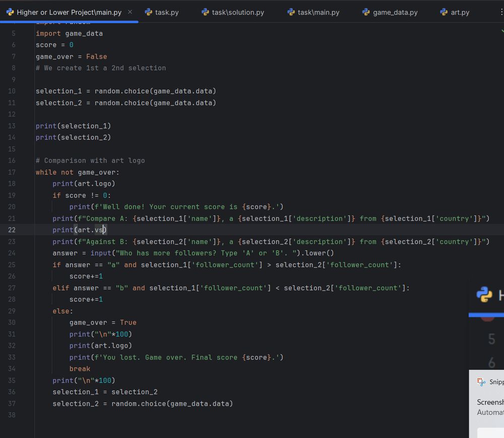The height and width of the screenshot is (438, 504).
Task: Open the game_data.py editor tab
Action: [x=390, y=12]
